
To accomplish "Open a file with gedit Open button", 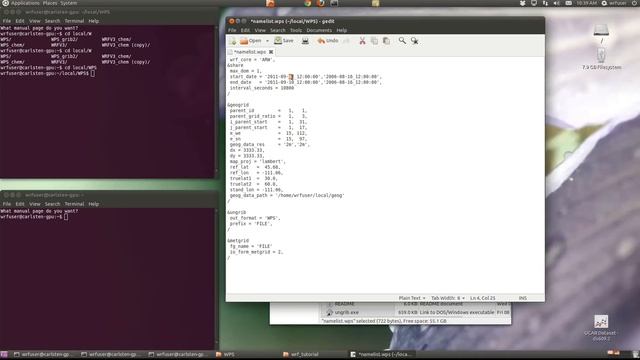I will (x=251, y=41).
